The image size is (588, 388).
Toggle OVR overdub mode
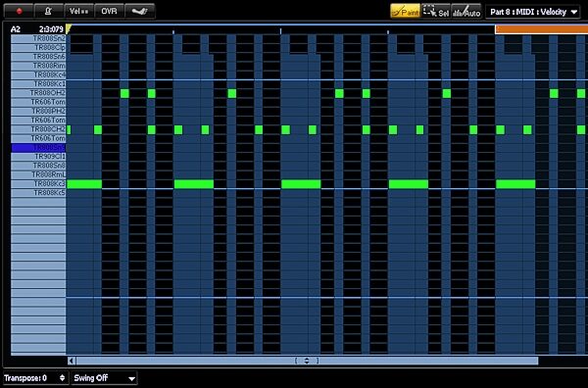click(x=109, y=11)
